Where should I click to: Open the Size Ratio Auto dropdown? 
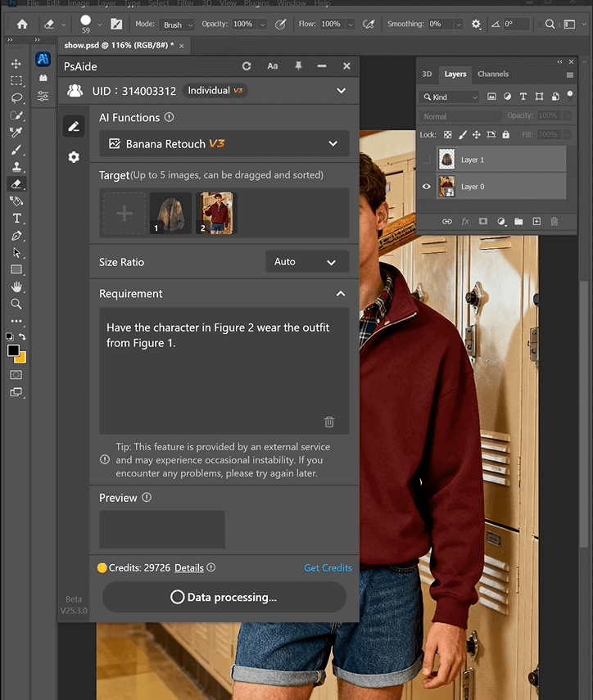tap(307, 262)
